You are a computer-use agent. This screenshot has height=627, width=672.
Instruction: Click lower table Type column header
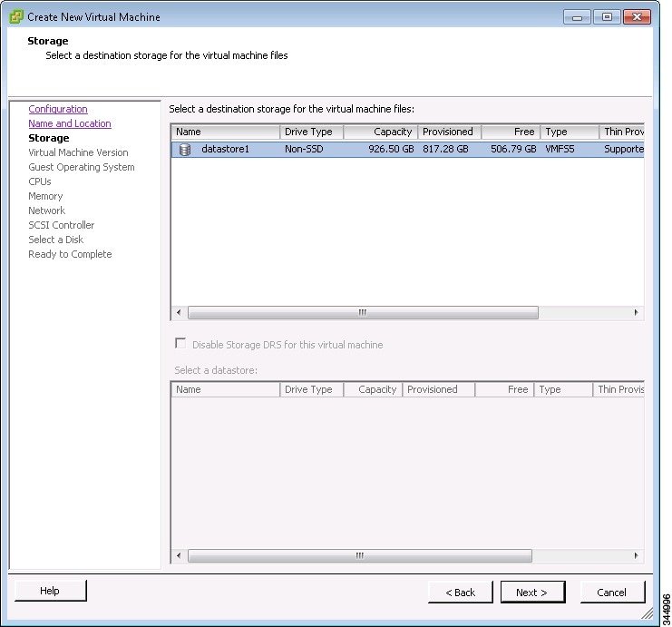(563, 389)
